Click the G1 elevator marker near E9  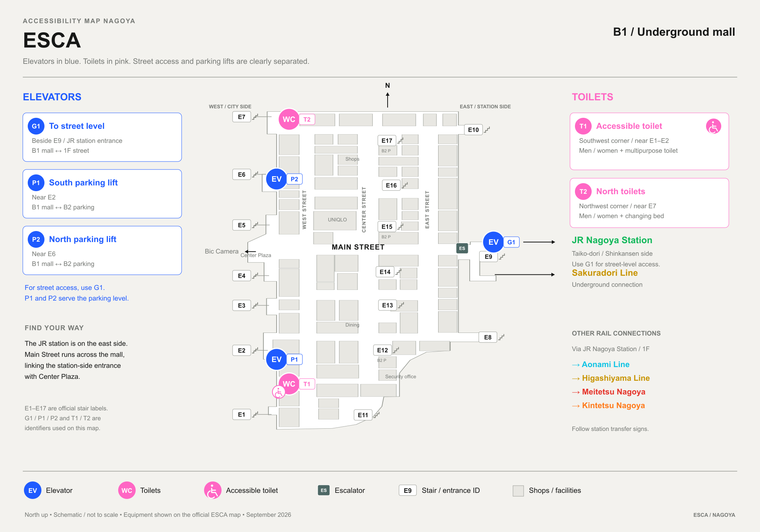click(493, 242)
